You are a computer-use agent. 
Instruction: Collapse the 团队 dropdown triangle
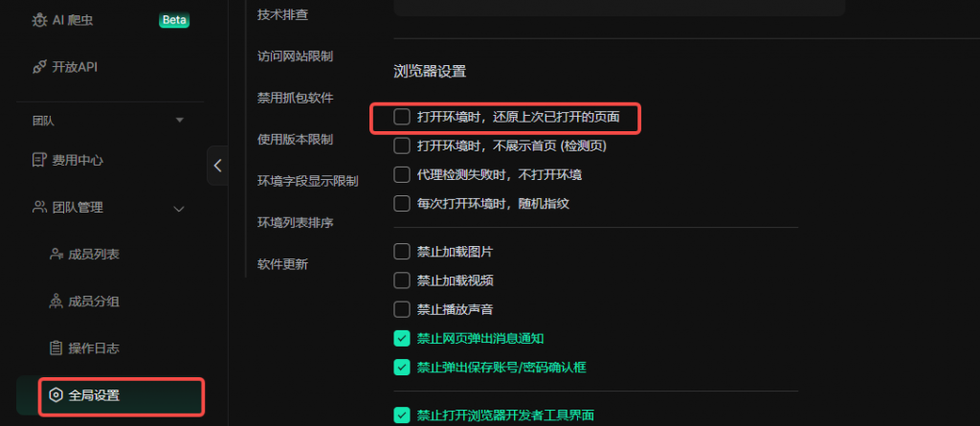179,120
